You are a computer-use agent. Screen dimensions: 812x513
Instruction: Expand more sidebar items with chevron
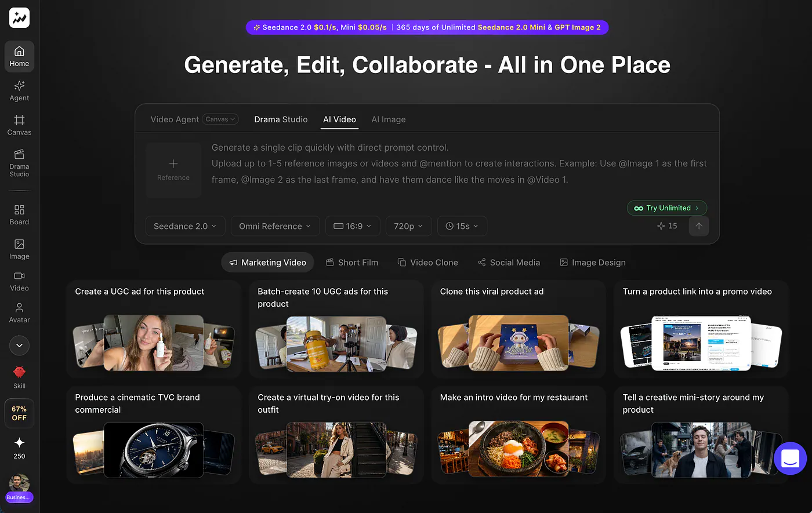19,345
